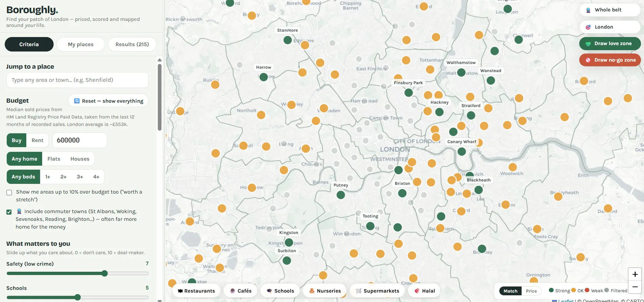The width and height of the screenshot is (644, 302).
Task: Toggle the Halal map layer
Action: pos(424,291)
